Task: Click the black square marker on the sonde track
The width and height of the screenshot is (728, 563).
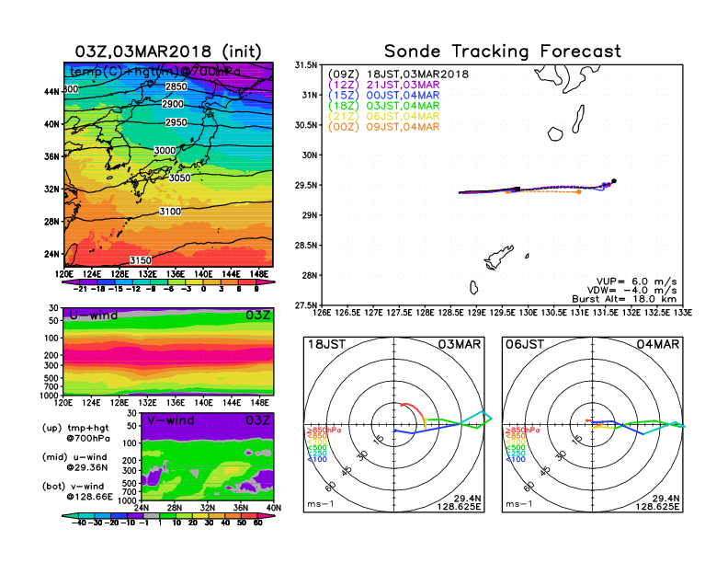Action: [518, 190]
